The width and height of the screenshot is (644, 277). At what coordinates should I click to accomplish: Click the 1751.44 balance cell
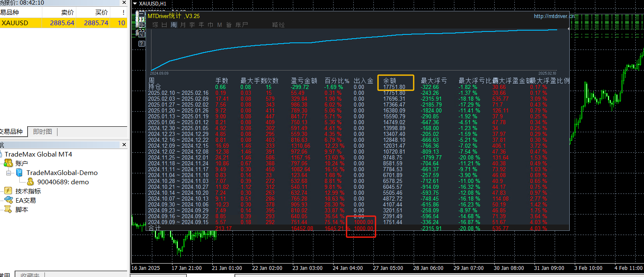[x=392, y=222]
